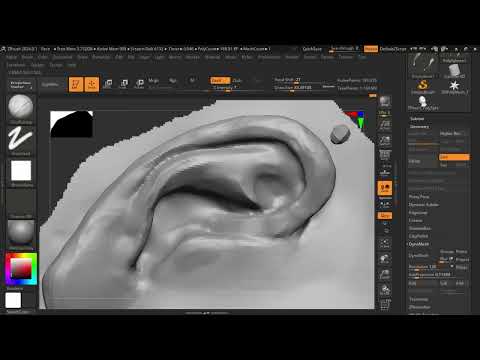This screenshot has height=360, width=480.
Task: Click the Higher Res button
Action: click(454, 133)
